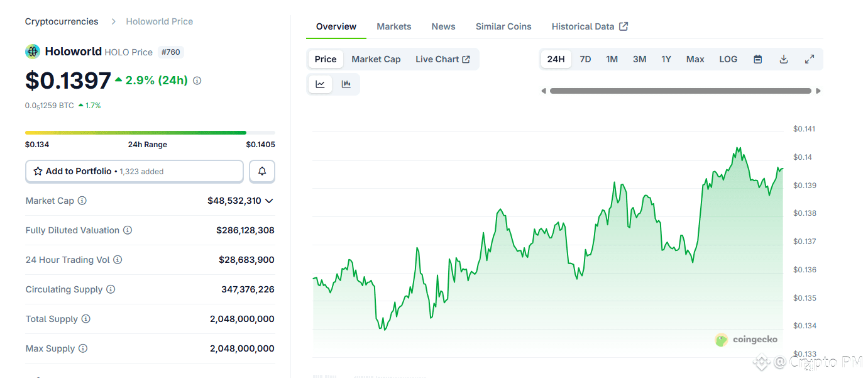This screenshot has width=868, height=378.
Task: Click the info icon beside Market Cap
Action: coord(82,201)
